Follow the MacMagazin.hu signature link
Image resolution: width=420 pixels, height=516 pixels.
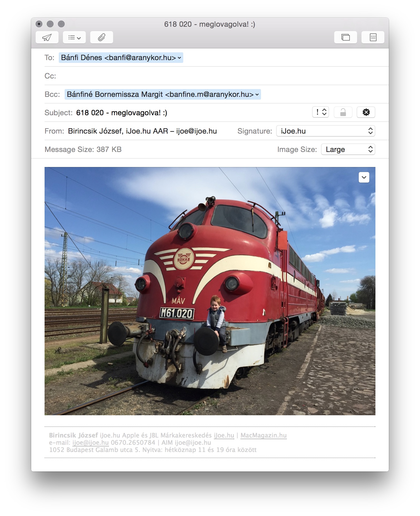[263, 435]
